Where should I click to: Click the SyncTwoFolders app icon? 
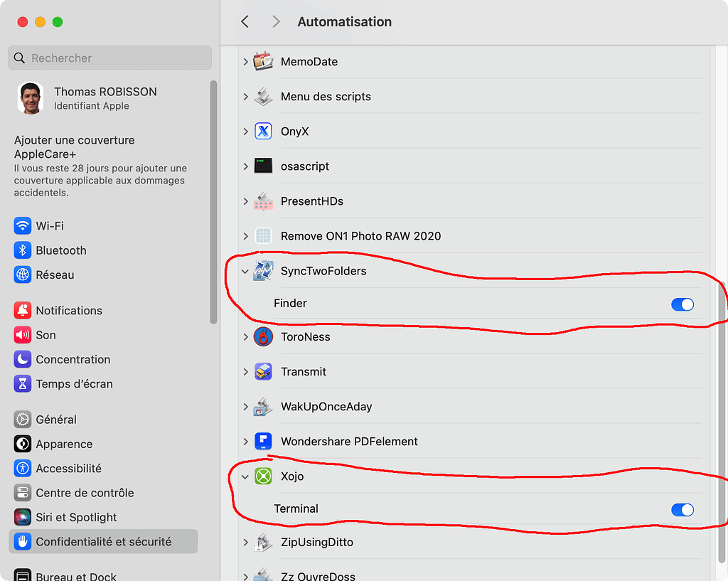(x=263, y=271)
